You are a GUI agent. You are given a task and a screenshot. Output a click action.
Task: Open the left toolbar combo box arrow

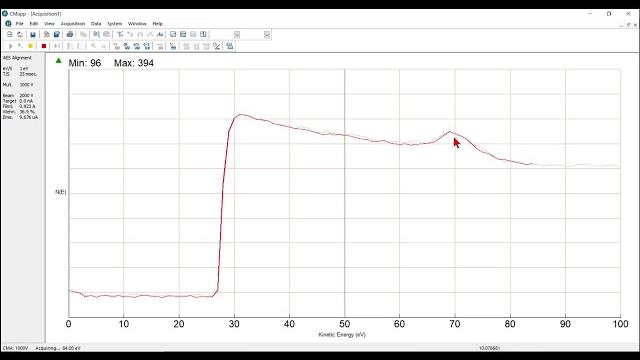pyautogui.click(x=237, y=35)
